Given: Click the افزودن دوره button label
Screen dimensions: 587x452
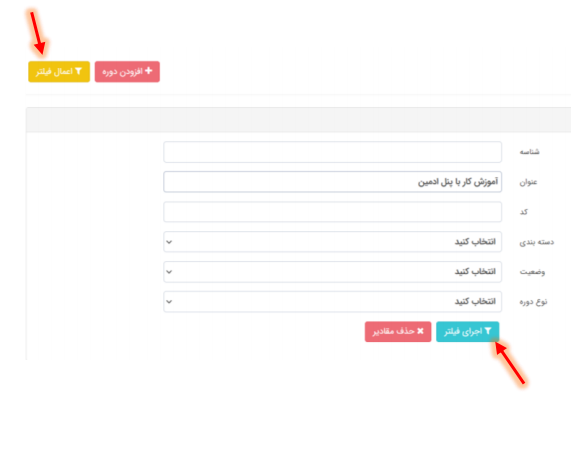Looking at the screenshot, I should click(x=122, y=72).
